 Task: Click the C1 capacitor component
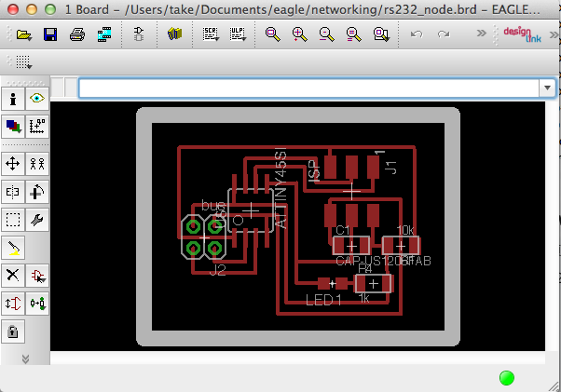pos(351,246)
